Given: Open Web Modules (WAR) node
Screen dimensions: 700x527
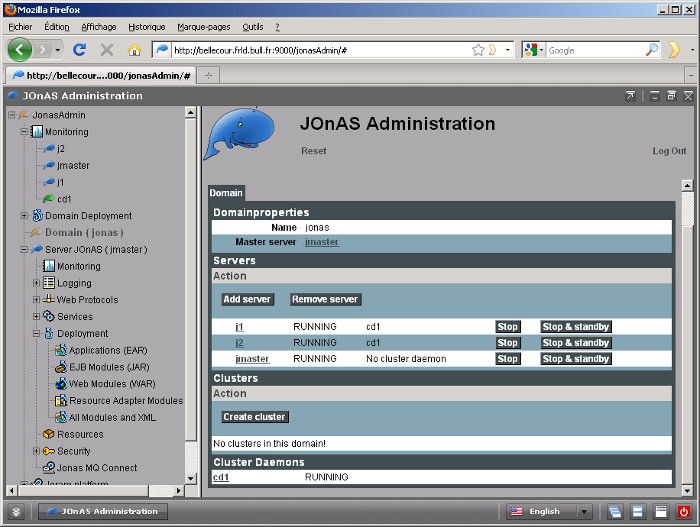Looking at the screenshot, I should pyautogui.click(x=111, y=384).
